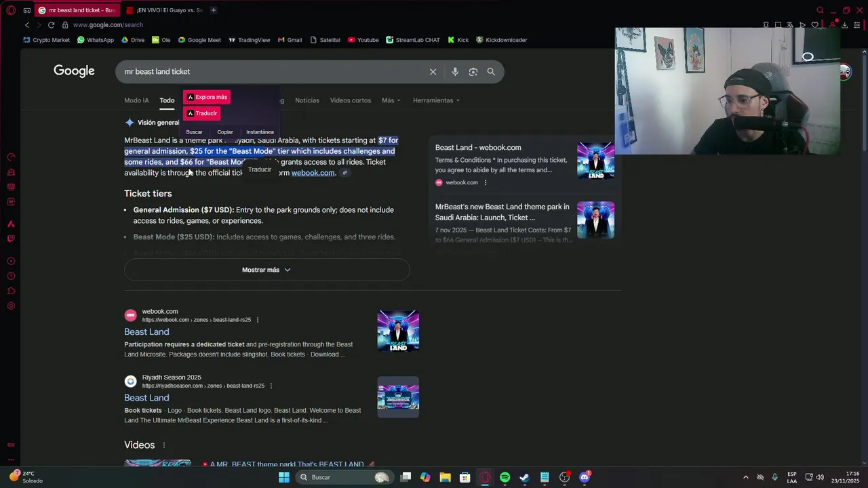Open the sidebar player icon

(x=11, y=261)
